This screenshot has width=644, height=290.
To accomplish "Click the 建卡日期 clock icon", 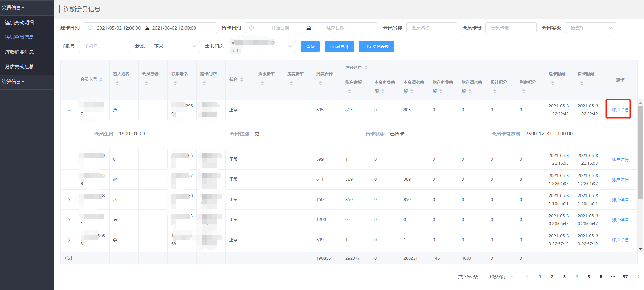I will click(90, 28).
